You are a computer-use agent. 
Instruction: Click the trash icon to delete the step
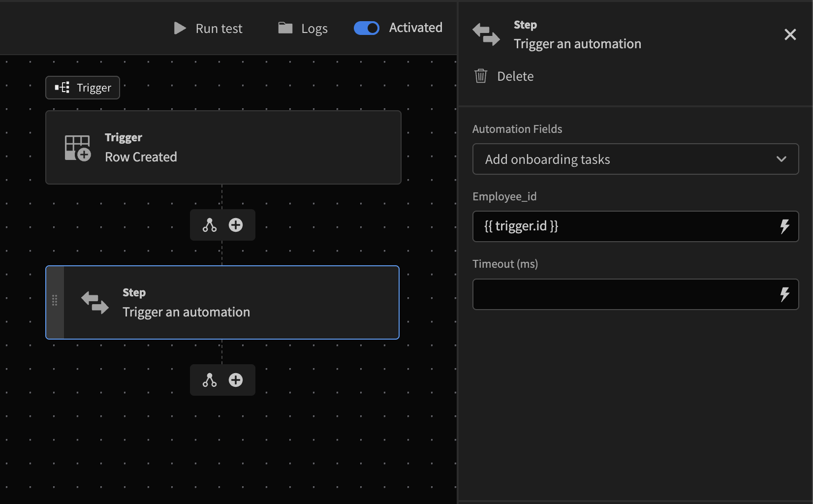pyautogui.click(x=481, y=76)
